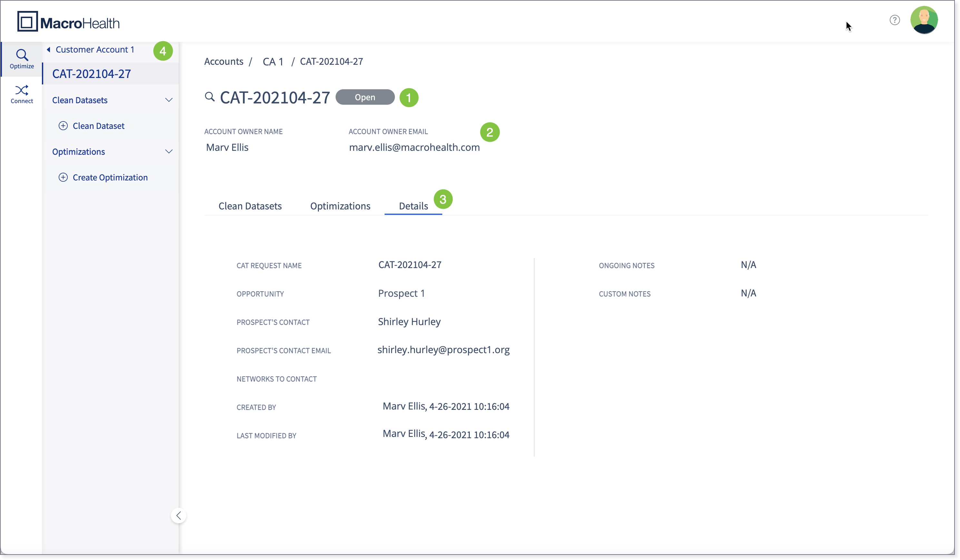
Task: Navigate to Accounts breadcrumb
Action: tap(224, 61)
